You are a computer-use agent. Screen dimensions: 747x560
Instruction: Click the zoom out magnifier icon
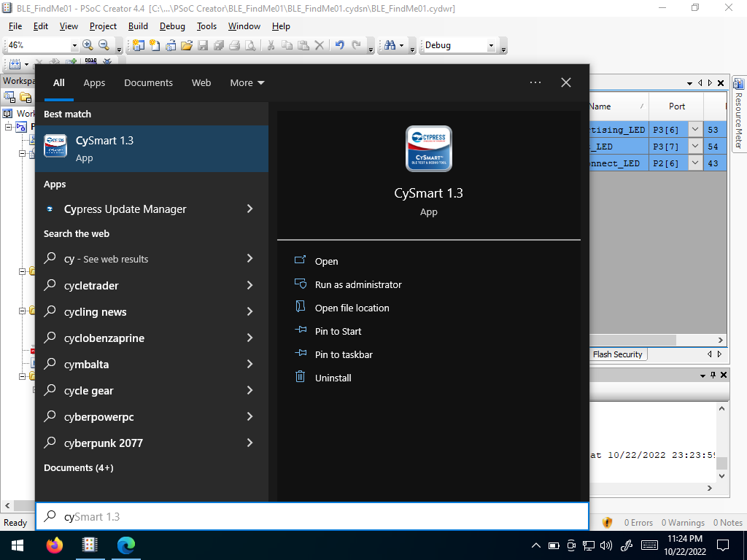tap(104, 45)
